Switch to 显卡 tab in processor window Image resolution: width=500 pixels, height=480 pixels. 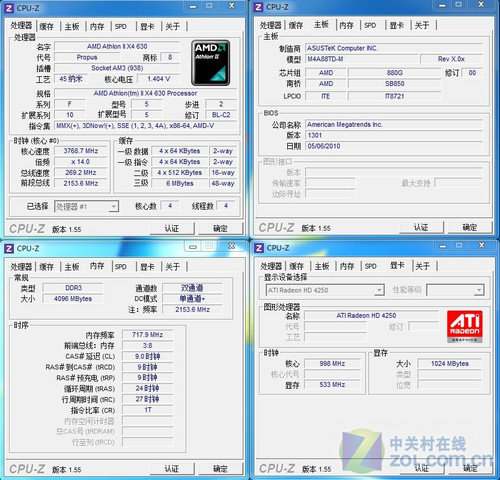147,26
